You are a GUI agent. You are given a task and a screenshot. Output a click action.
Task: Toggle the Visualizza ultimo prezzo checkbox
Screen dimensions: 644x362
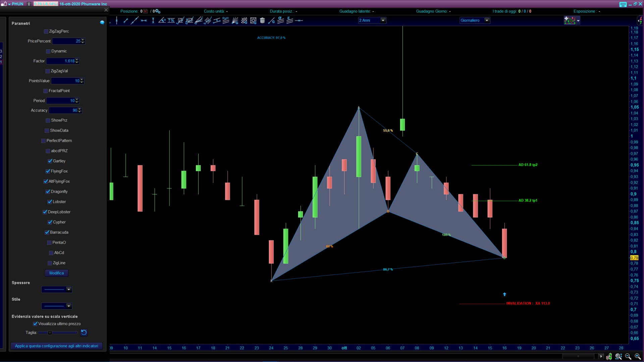[x=35, y=324]
